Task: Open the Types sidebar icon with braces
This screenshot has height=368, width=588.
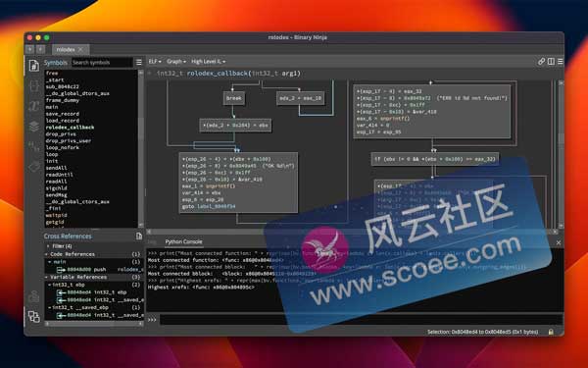Action: tap(33, 86)
